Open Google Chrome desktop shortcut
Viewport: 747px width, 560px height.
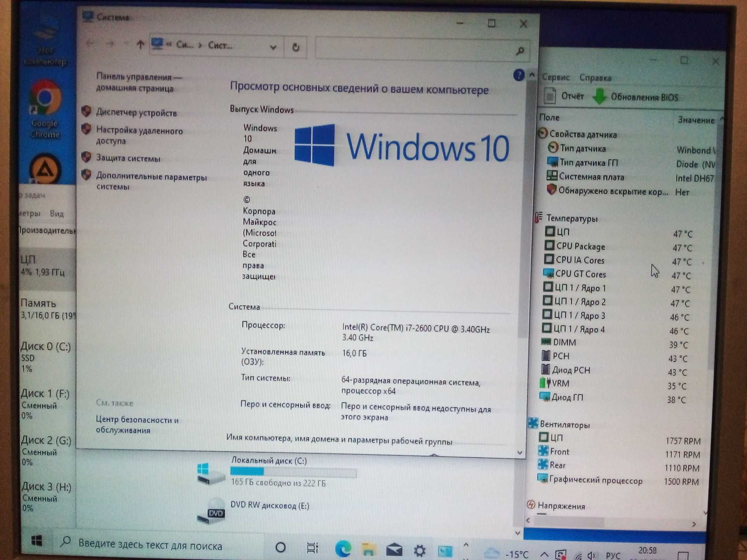pyautogui.click(x=45, y=109)
